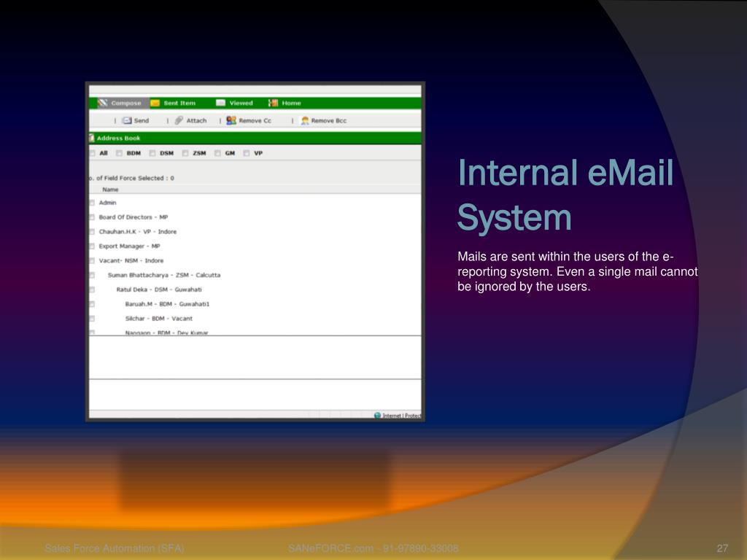Screen dimensions: 747x560
Task: Tick the ZSM filter checkbox
Action: (185, 153)
